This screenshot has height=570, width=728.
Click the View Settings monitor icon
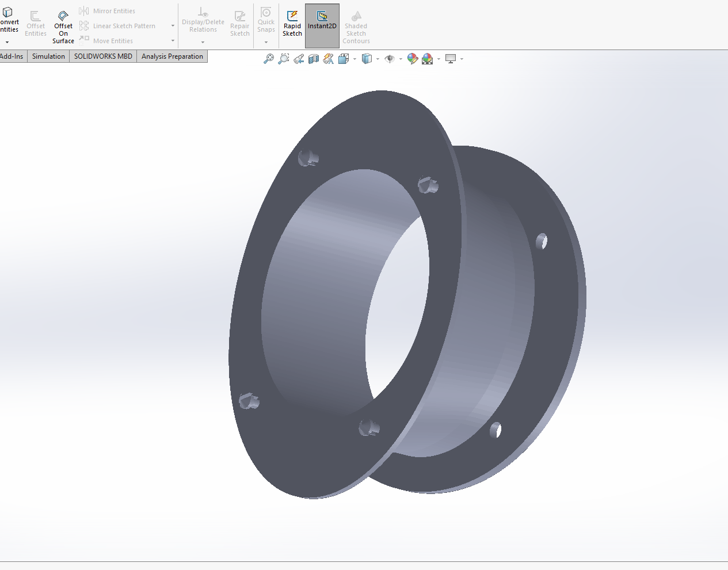pyautogui.click(x=451, y=59)
